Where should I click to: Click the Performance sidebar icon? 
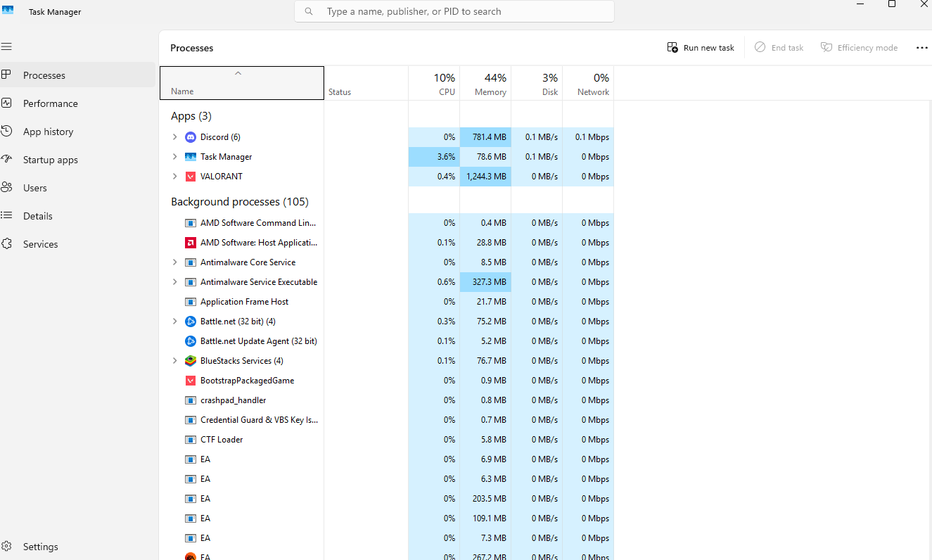coord(6,103)
